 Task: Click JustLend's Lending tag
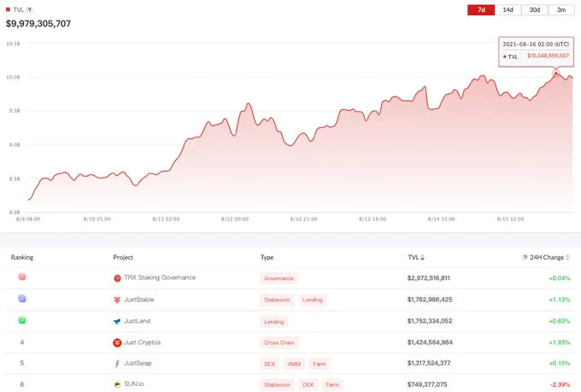coord(273,322)
